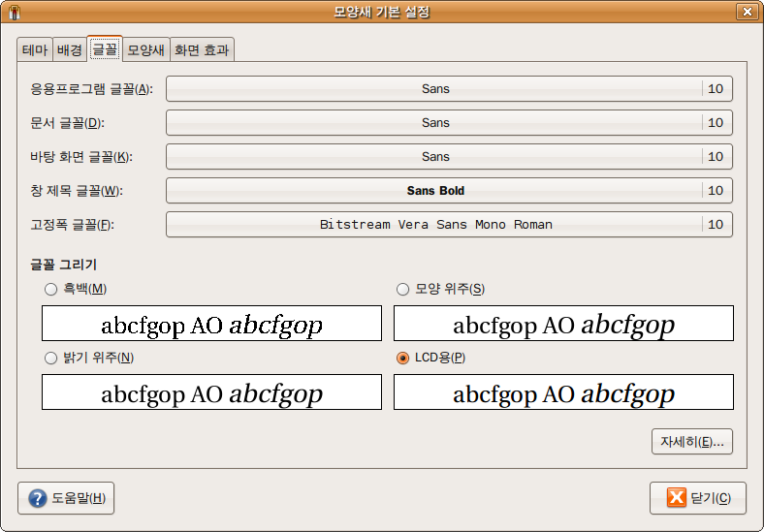Open the 창 제목 글꼴 Sans Bold chooser
The width and height of the screenshot is (764, 532).
(449, 191)
